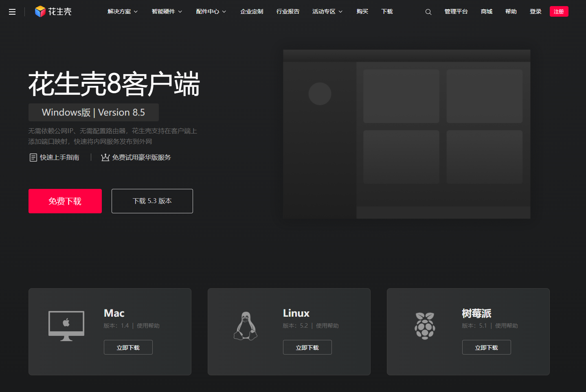Click 立即下载 for Linux
Viewport: 586px width, 392px height.
pos(307,347)
